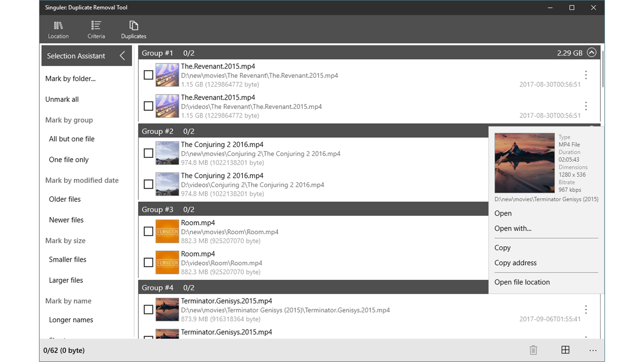The height and width of the screenshot is (362, 644).
Task: Maximize the Singuler window
Action: point(572,8)
